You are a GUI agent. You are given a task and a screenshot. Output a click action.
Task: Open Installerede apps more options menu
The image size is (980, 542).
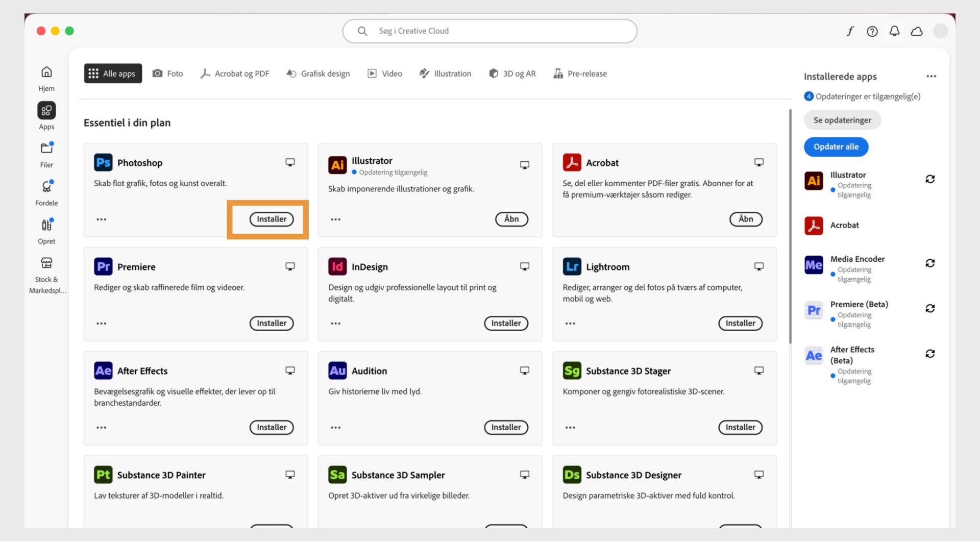click(931, 77)
